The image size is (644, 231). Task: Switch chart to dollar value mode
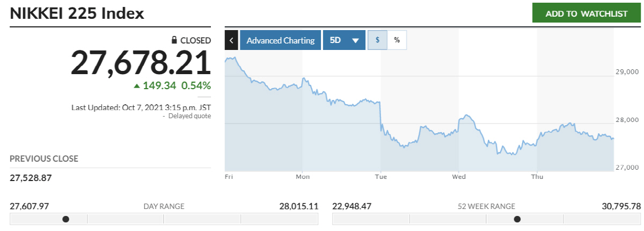coord(378,40)
